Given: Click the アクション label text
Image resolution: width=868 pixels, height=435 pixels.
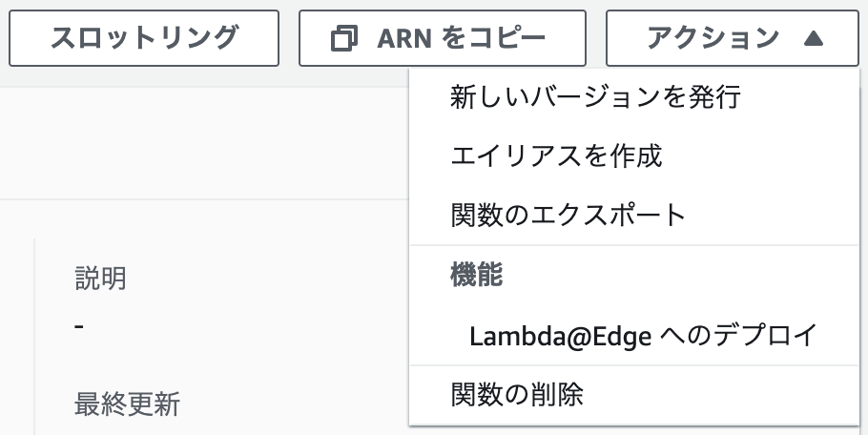Looking at the screenshot, I should (x=713, y=38).
